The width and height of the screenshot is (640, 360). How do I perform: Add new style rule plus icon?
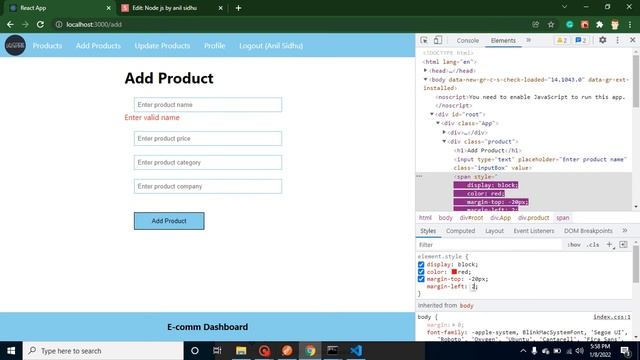click(x=609, y=244)
